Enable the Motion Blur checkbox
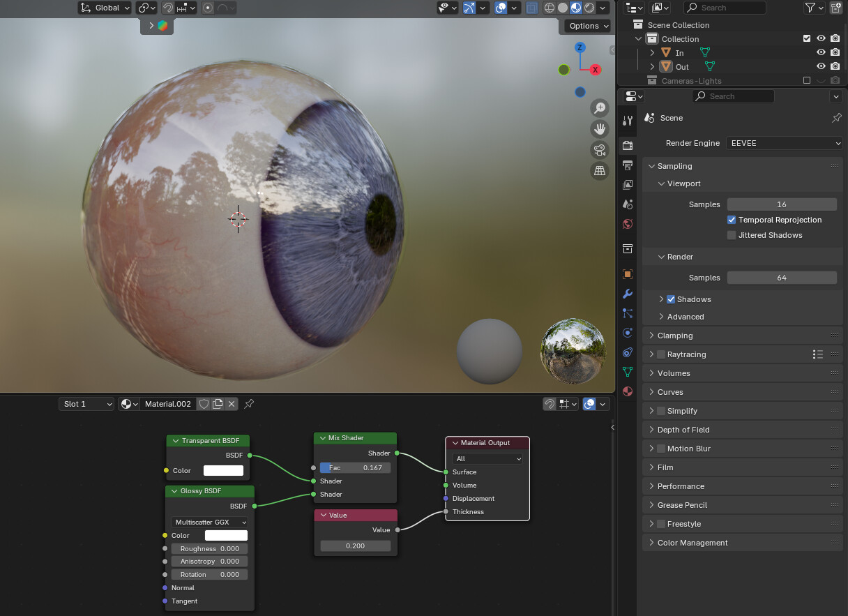 tap(661, 449)
